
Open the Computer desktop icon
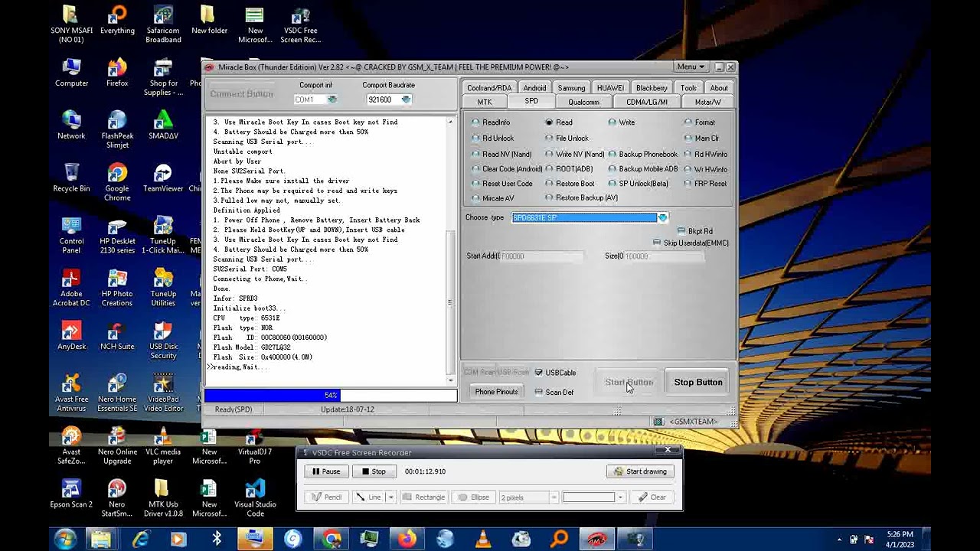(x=71, y=73)
